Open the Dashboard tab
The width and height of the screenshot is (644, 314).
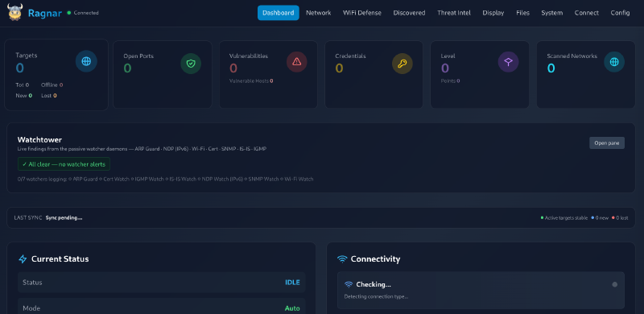(278, 13)
